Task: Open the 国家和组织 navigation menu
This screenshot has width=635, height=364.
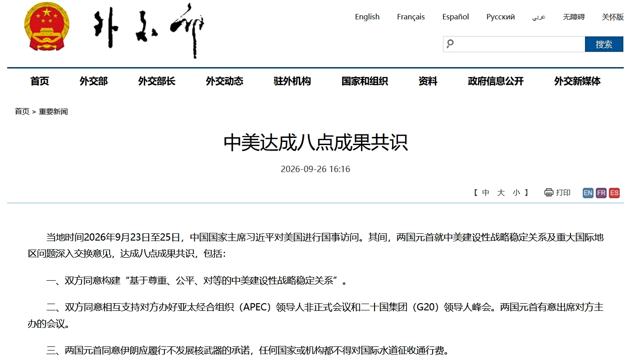Action: 365,81
